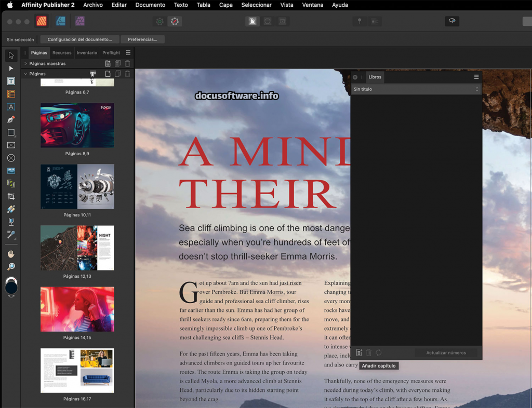Select the Pen tool
Image resolution: width=532 pixels, height=408 pixels.
(11, 120)
